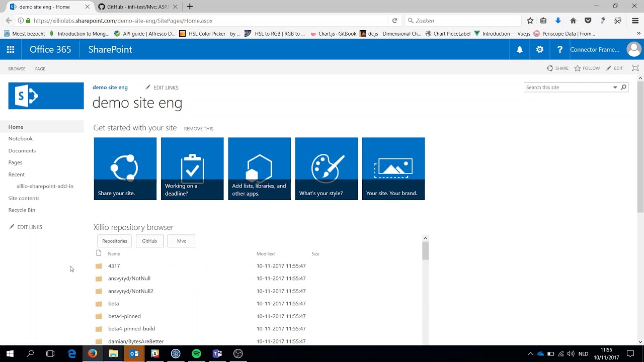The width and height of the screenshot is (644, 362).
Task: Open the beta4-pinned folder
Action: [124, 316]
